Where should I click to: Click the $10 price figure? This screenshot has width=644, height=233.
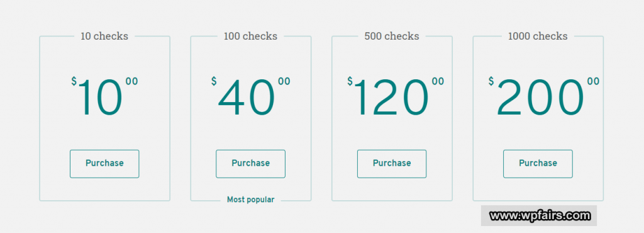104,98
